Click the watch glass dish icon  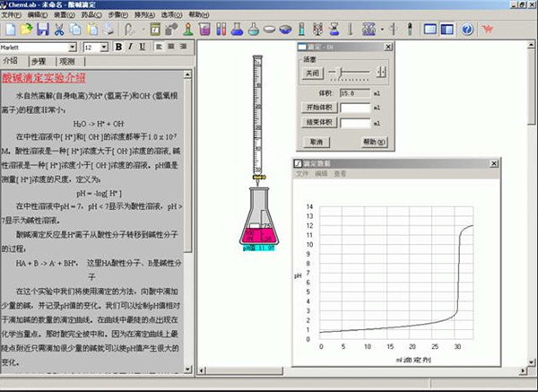point(269,30)
